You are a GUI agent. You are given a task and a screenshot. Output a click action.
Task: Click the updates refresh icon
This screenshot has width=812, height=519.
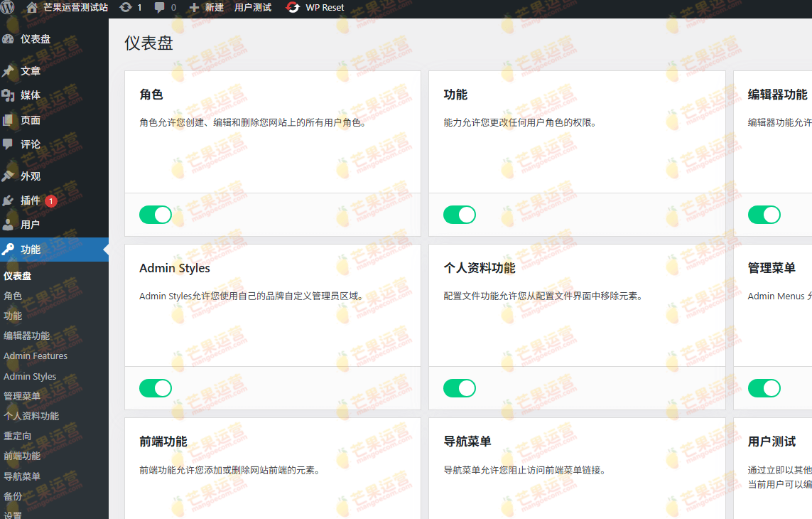click(126, 7)
